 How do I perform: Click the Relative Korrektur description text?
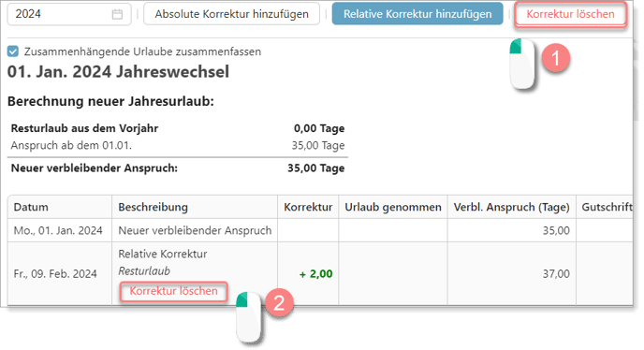[x=163, y=254]
